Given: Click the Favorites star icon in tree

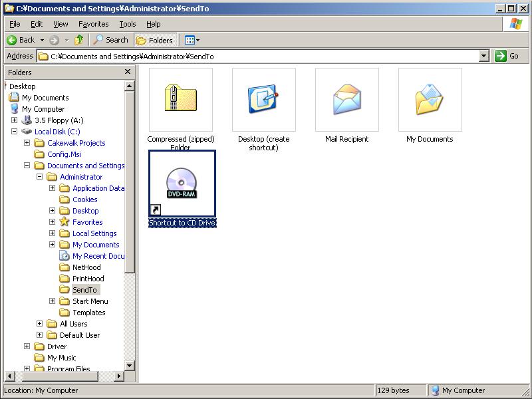Looking at the screenshot, I should click(x=65, y=222).
